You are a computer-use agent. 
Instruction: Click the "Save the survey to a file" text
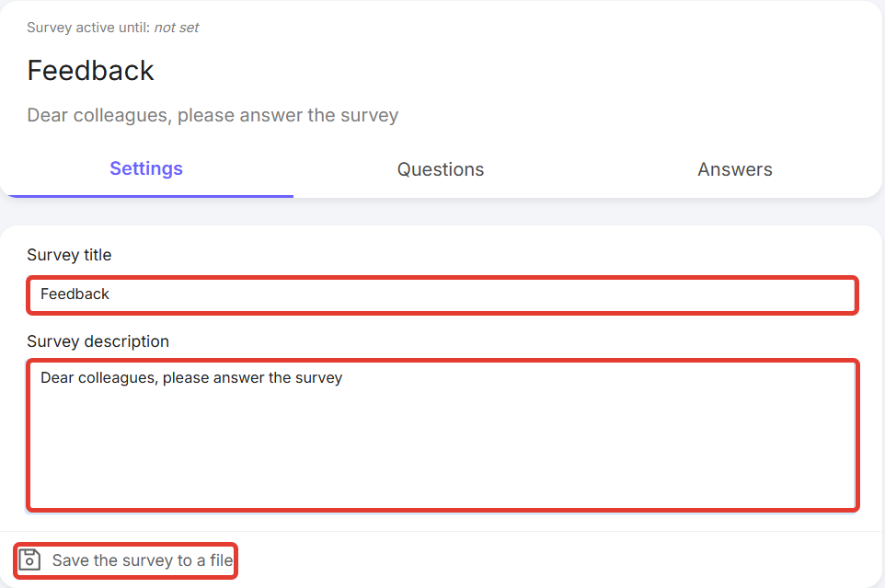tap(143, 560)
